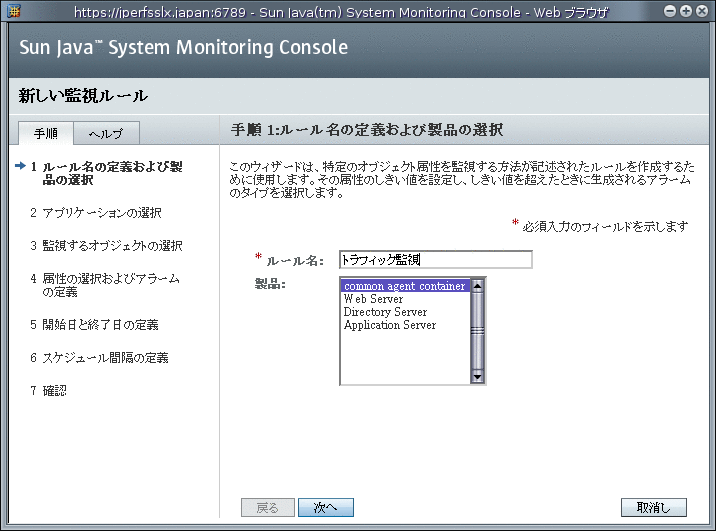Open the ヘルプ tab
Image resolution: width=716 pixels, height=531 pixels.
click(x=106, y=133)
